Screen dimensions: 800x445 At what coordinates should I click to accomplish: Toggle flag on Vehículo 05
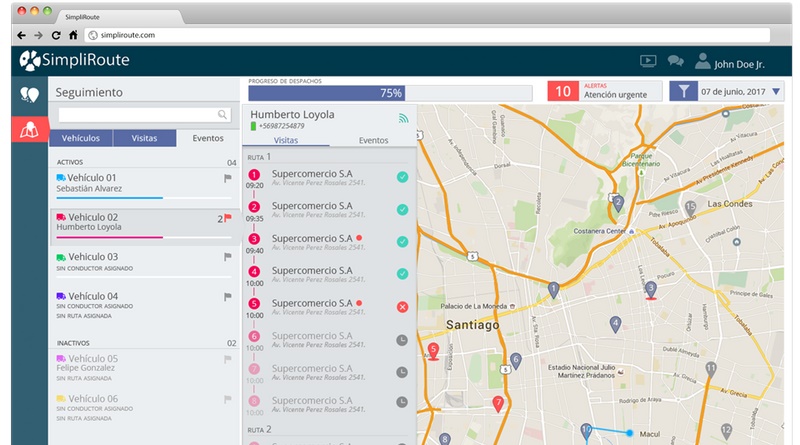228,359
